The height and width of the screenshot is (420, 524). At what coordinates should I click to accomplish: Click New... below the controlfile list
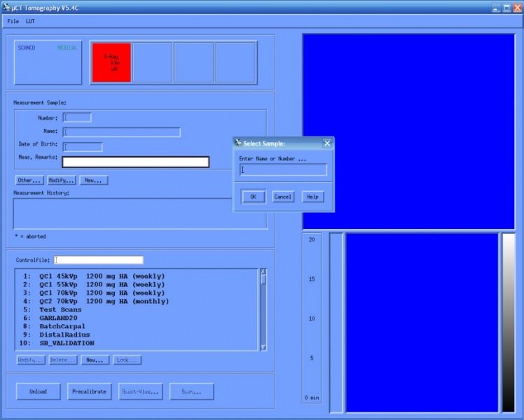(x=95, y=360)
